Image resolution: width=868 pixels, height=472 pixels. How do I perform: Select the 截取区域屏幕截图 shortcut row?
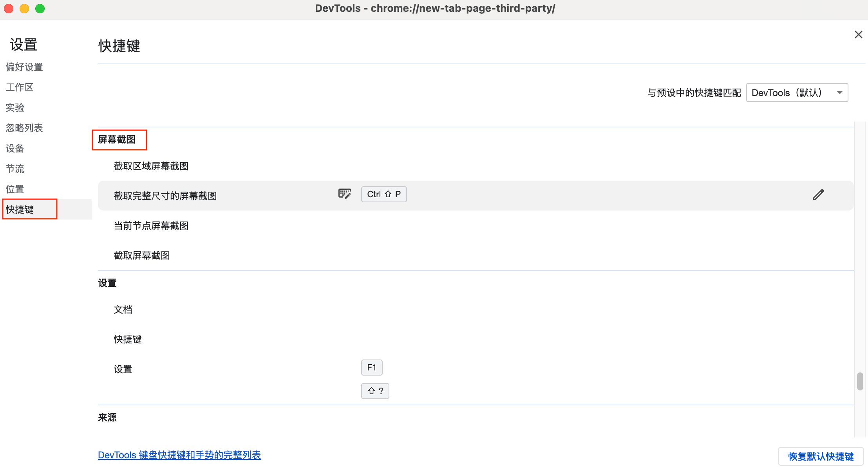tap(151, 166)
